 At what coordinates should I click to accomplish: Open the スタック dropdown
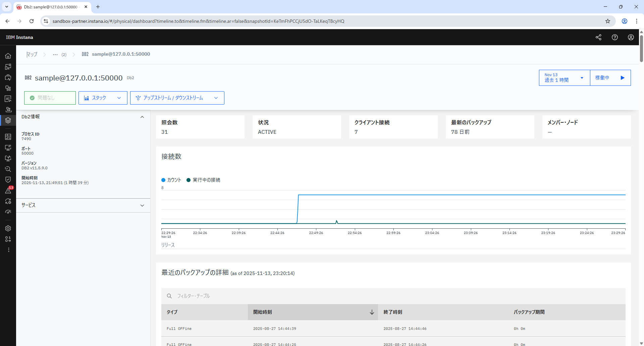pyautogui.click(x=103, y=98)
